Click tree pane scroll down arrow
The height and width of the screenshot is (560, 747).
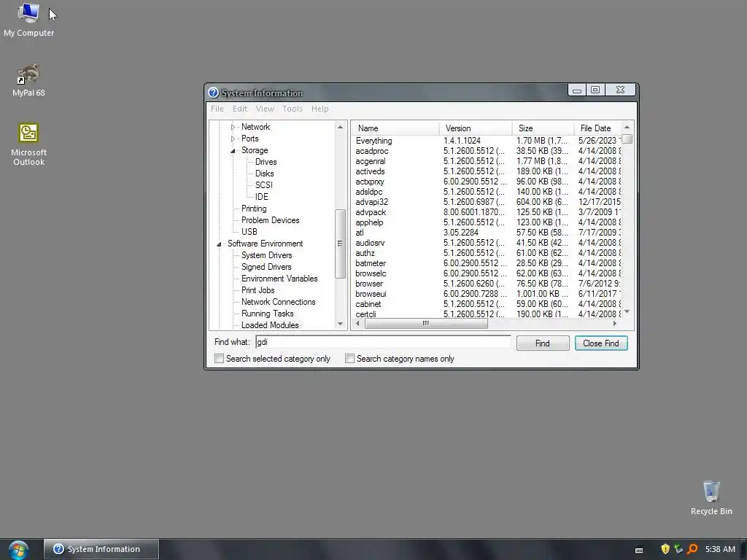340,324
